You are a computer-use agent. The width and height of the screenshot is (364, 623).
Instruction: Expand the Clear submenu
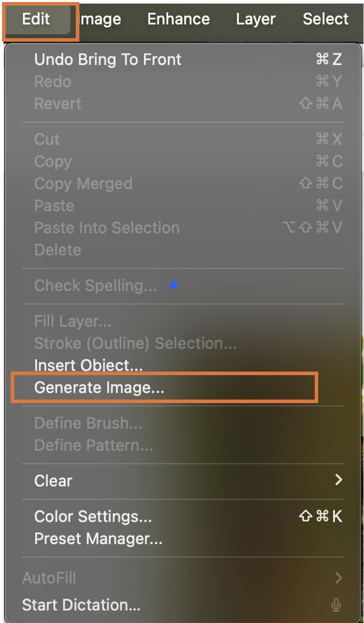53,480
